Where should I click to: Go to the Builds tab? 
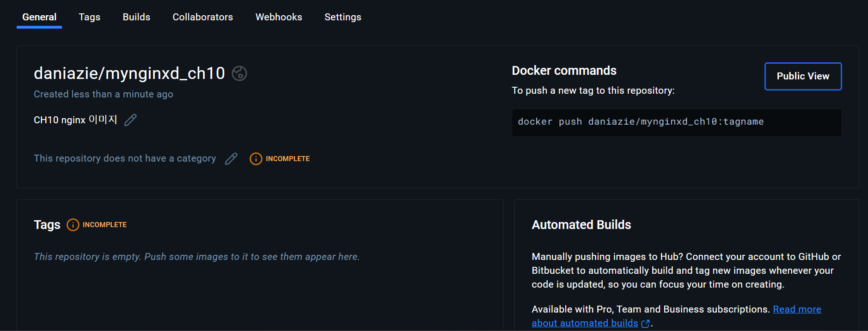click(x=136, y=17)
